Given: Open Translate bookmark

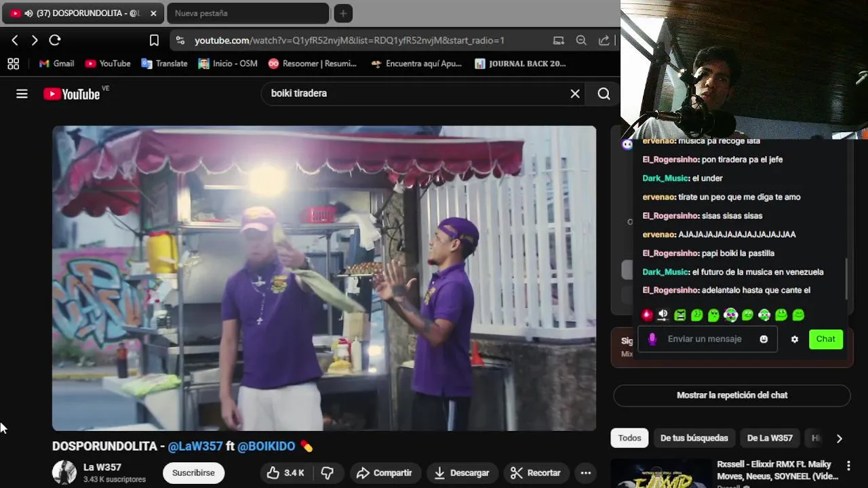Looking at the screenshot, I should [x=164, y=64].
